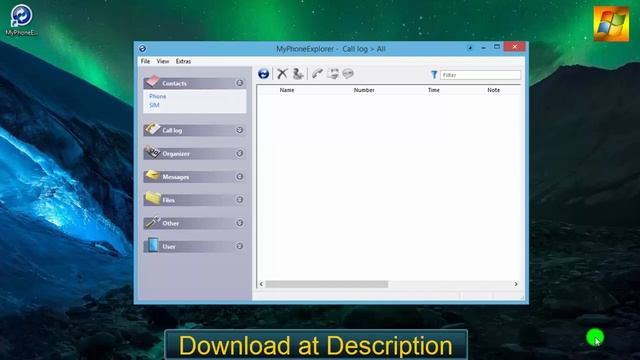Click the Files folder icon
This screenshot has height=360, width=640.
pos(153,198)
